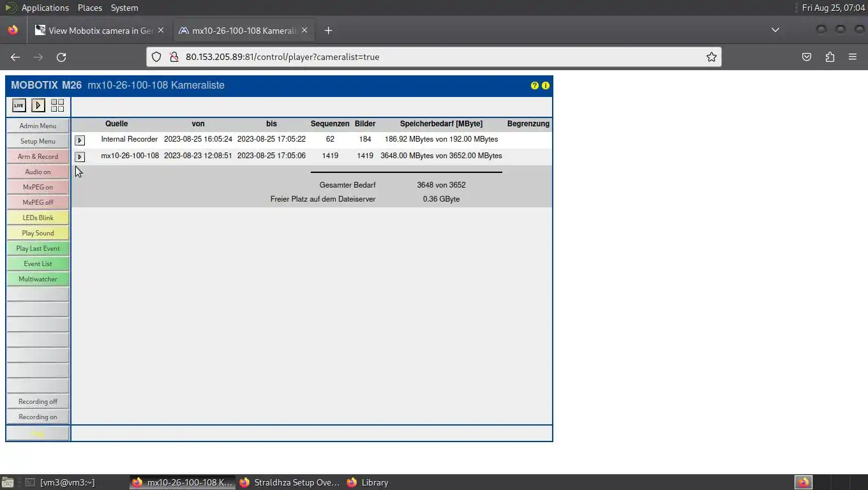Close the Kameraliste tab
This screenshot has width=868, height=490.
(304, 31)
